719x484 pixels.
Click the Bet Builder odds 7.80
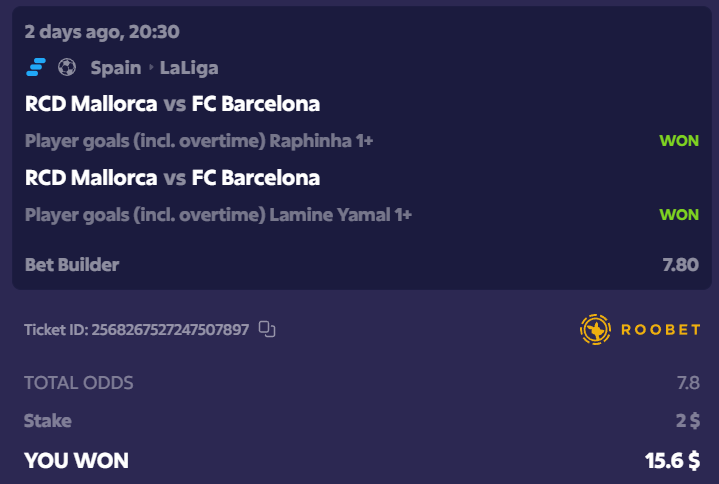click(x=680, y=265)
